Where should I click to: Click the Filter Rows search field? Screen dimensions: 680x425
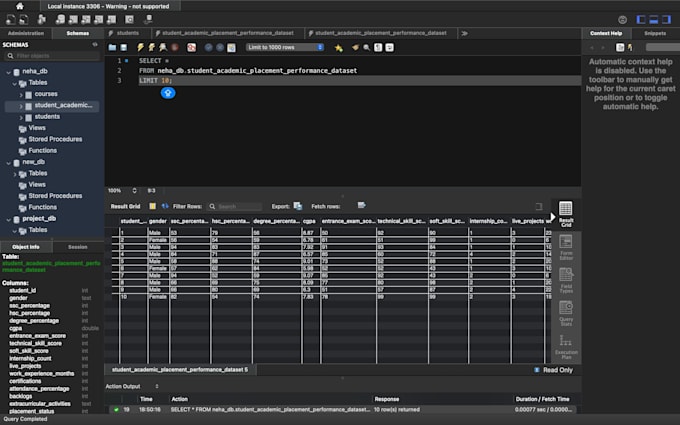pos(235,206)
